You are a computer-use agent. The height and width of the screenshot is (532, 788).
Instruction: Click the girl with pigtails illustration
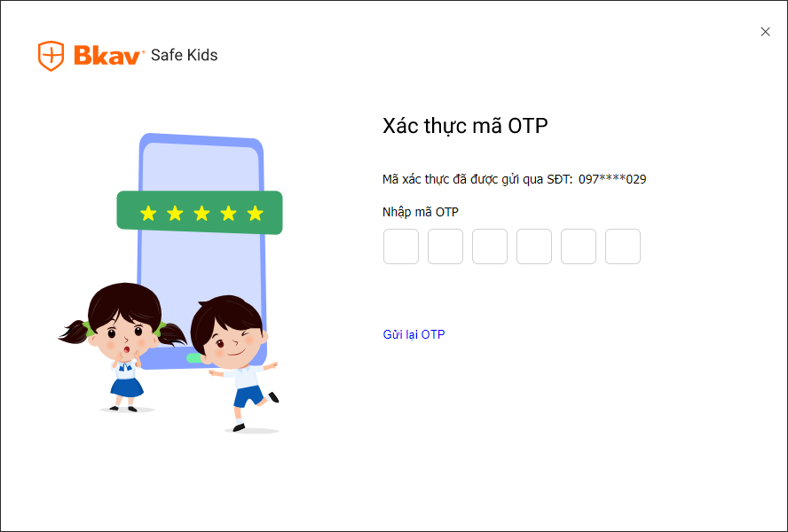pos(122,347)
